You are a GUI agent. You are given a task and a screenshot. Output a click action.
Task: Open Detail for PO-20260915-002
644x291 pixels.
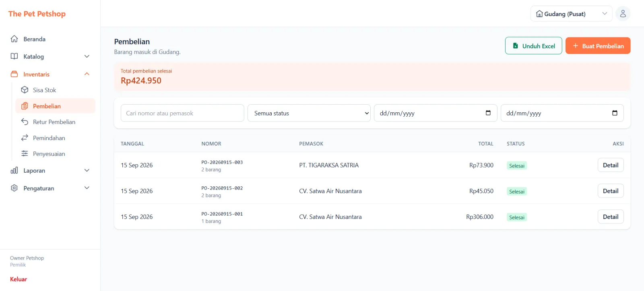(x=610, y=191)
